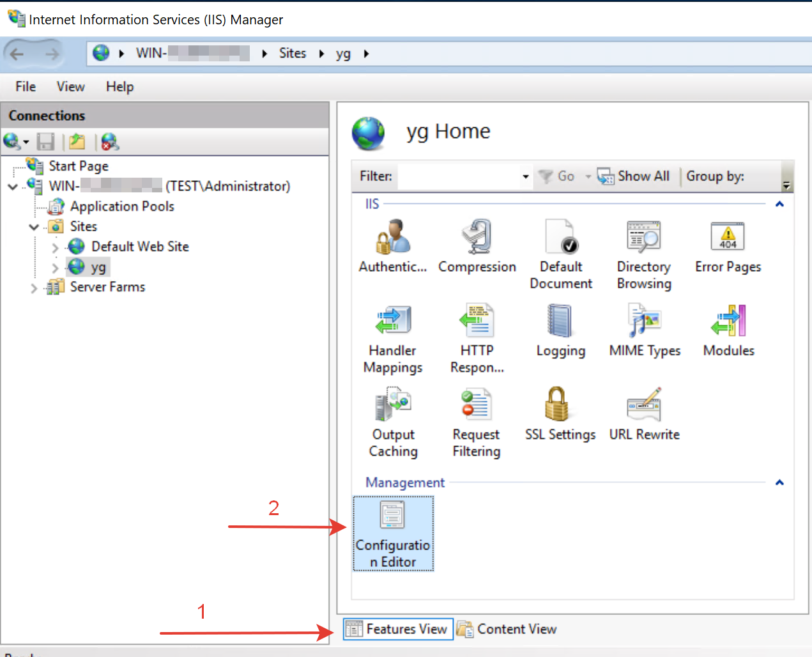Expand the Default Web Site node
The width and height of the screenshot is (812, 657).
(x=55, y=247)
